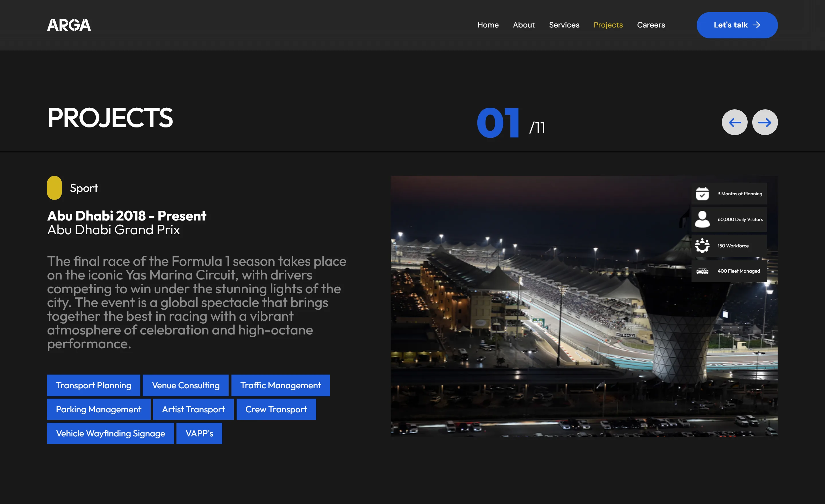Viewport: 825px width, 504px height.
Task: Select the Transport Planning tag
Action: coord(93,385)
